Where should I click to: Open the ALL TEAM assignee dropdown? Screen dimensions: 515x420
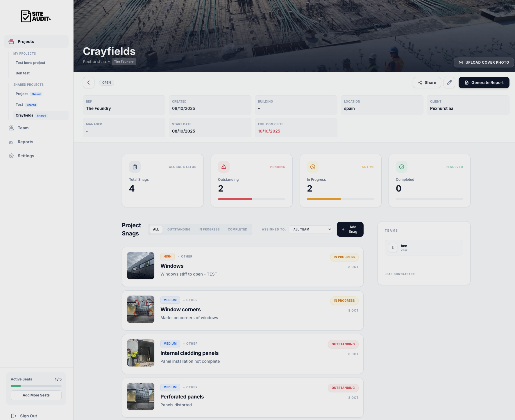click(x=310, y=229)
